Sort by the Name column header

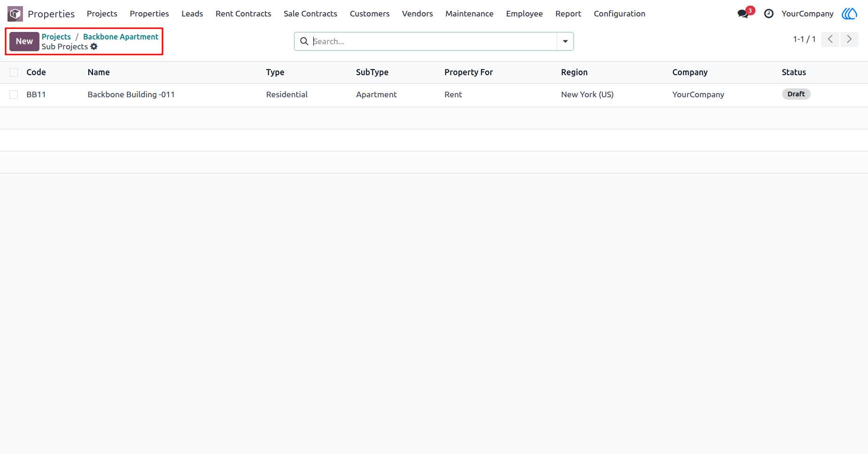pyautogui.click(x=99, y=72)
